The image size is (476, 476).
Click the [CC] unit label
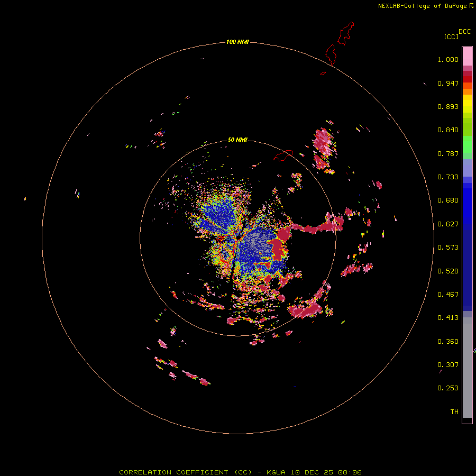pyautogui.click(x=451, y=36)
